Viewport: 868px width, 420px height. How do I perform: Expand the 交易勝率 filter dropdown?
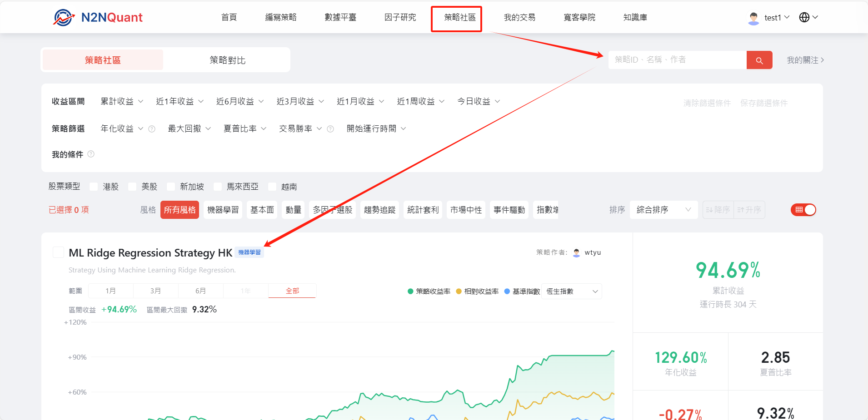point(300,129)
